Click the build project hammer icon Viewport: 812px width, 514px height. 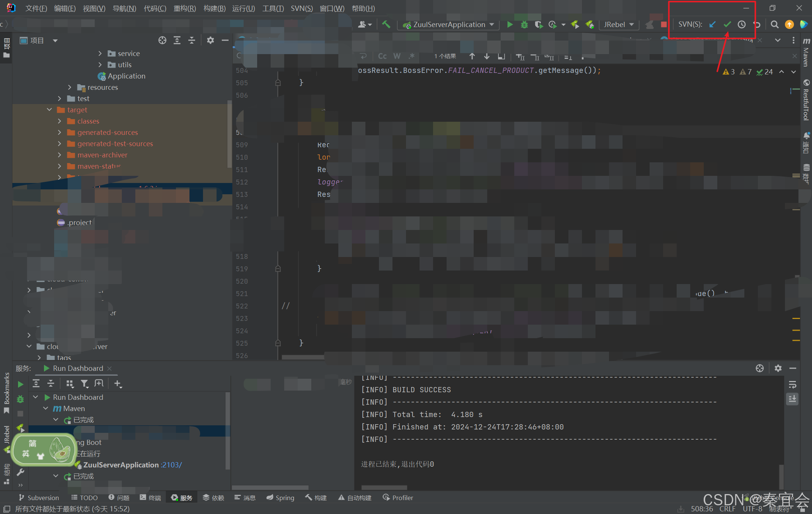point(386,24)
